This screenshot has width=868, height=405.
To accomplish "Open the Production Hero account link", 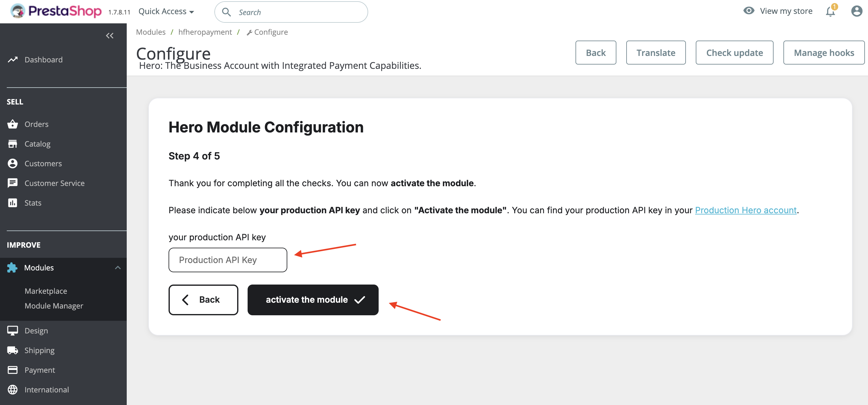I will pyautogui.click(x=745, y=210).
